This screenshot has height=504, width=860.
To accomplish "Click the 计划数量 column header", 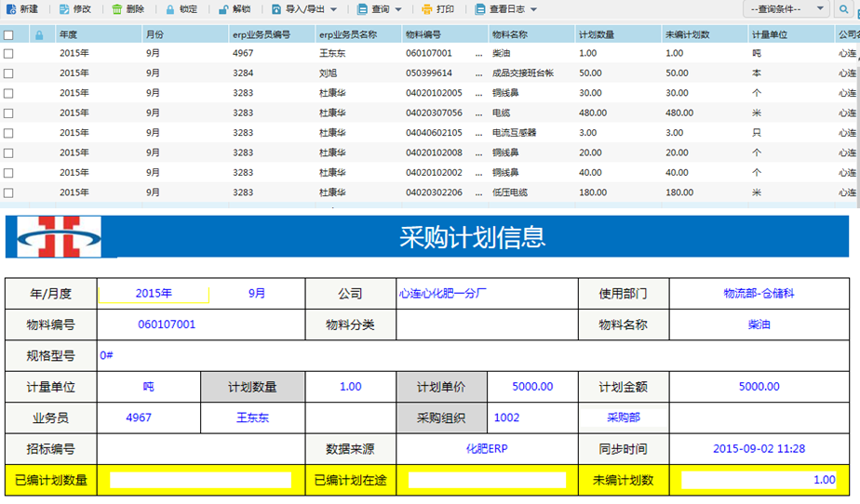I will click(x=596, y=34).
